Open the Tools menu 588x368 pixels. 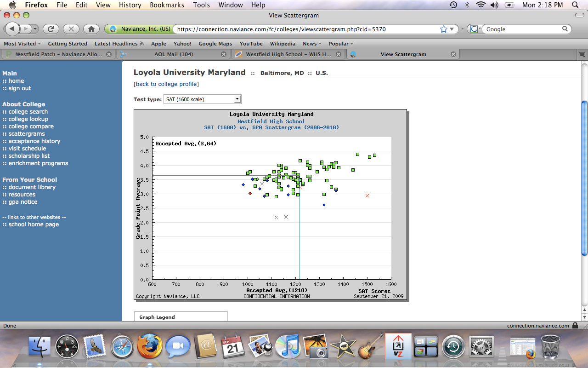pyautogui.click(x=201, y=5)
